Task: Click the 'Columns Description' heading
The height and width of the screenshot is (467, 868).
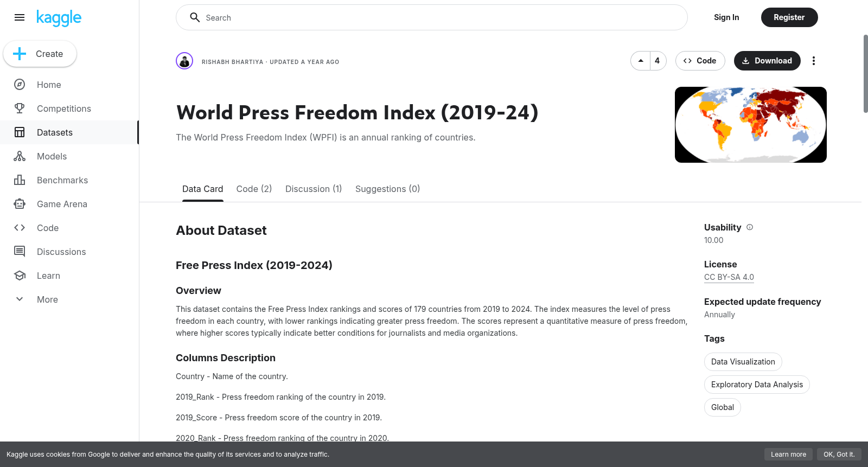Action: (226, 358)
